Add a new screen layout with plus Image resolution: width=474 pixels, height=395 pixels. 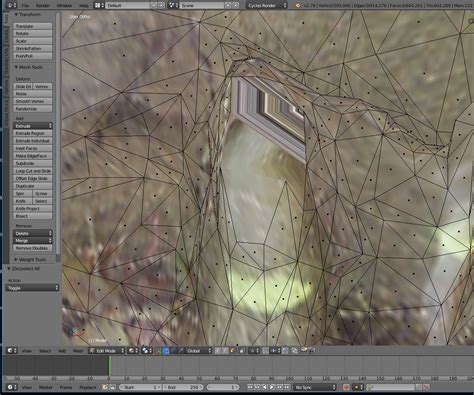tap(154, 5)
